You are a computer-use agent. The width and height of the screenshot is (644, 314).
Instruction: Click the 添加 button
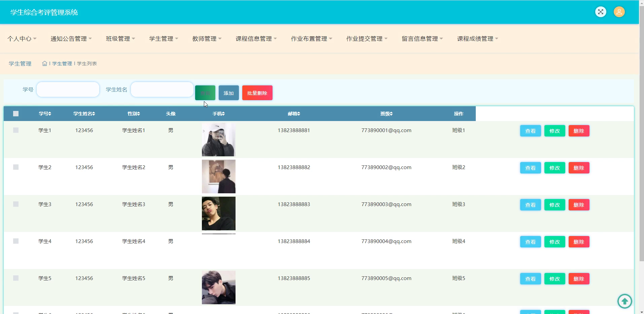(x=229, y=93)
